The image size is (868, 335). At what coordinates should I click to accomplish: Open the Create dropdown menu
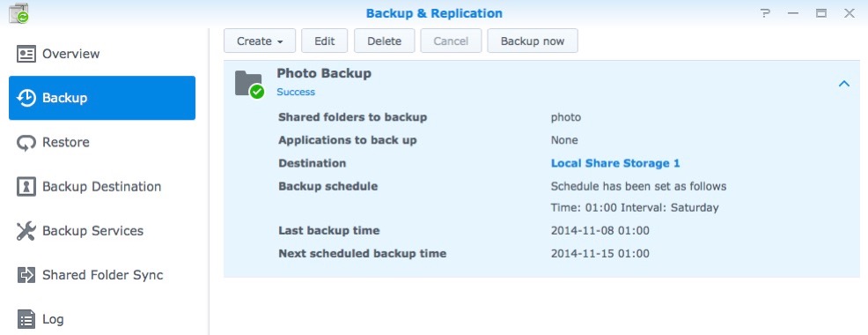tap(260, 41)
